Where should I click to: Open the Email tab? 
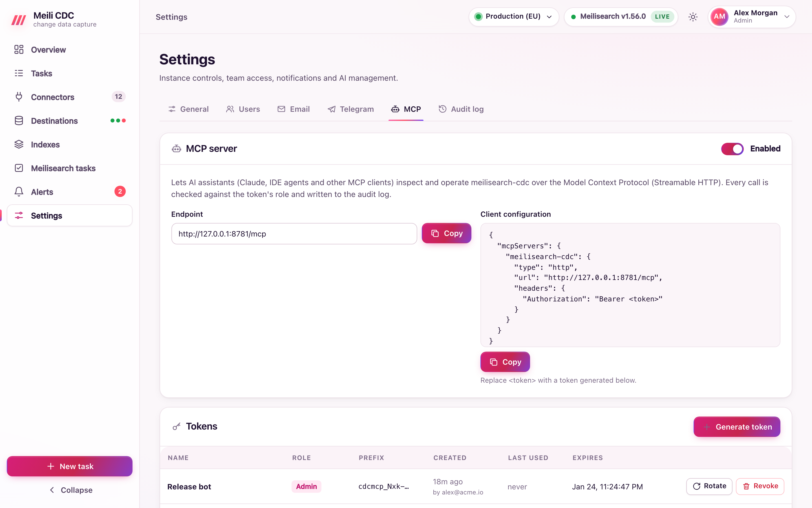coord(294,109)
